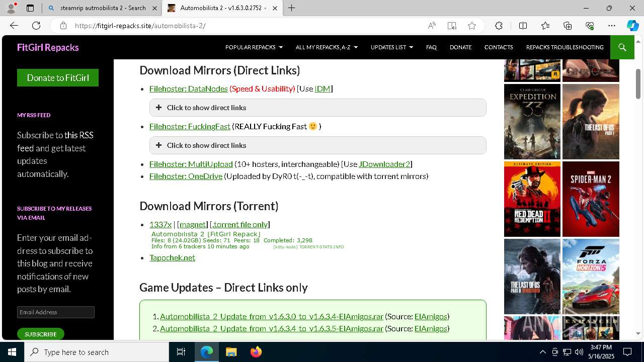The width and height of the screenshot is (644, 362).
Task: Go to FitGirl Repacks home logo
Action: coord(48,47)
